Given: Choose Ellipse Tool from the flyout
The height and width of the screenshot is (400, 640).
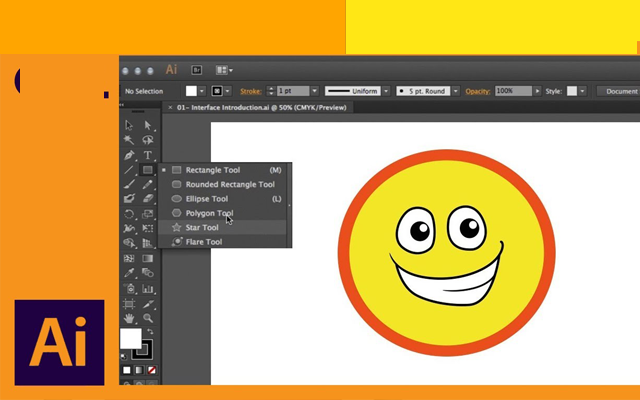Looking at the screenshot, I should tap(206, 199).
